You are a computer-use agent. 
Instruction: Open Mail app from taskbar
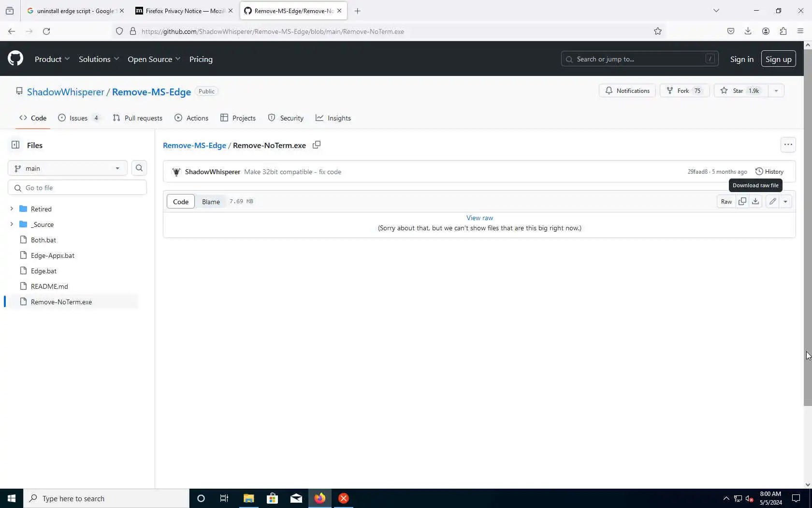296,498
